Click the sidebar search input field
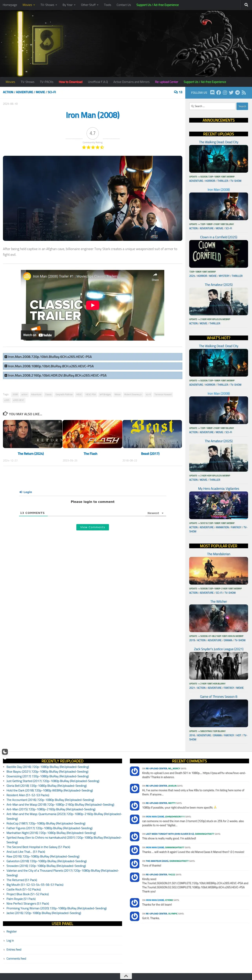Screen dimensions: 252x980 pyautogui.click(x=212, y=106)
